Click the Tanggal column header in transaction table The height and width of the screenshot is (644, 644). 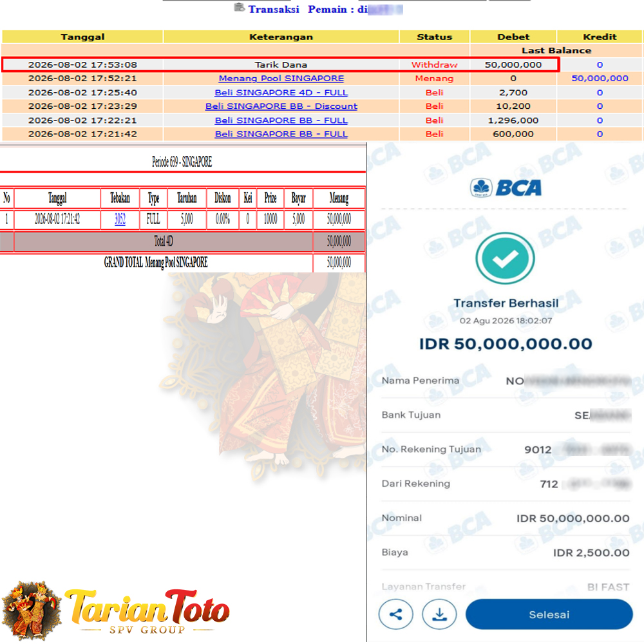[x=82, y=37]
